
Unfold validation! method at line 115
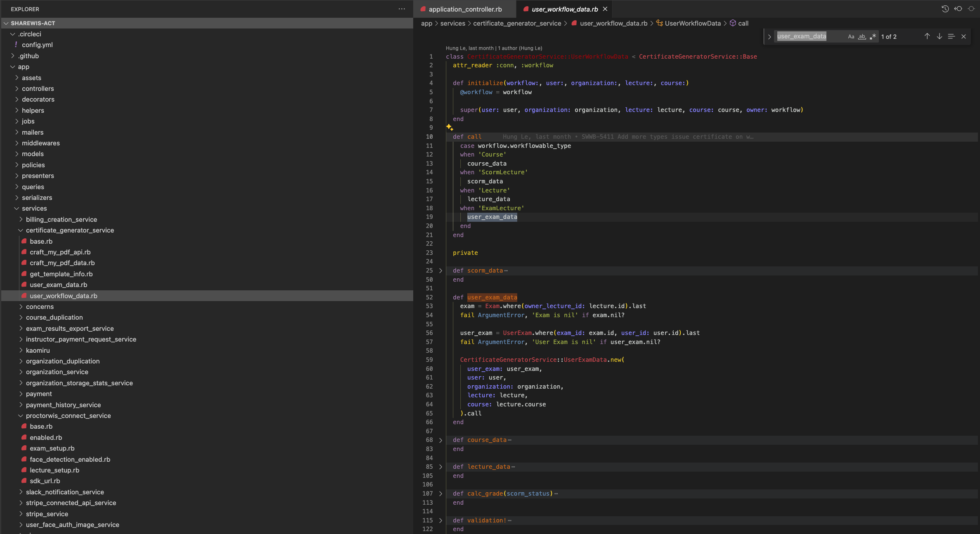(440, 520)
